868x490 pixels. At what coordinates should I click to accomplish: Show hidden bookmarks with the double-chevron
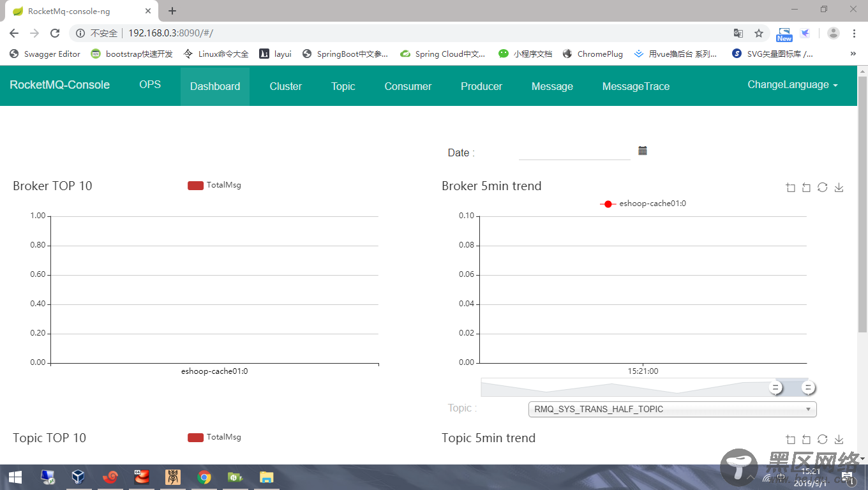click(853, 54)
